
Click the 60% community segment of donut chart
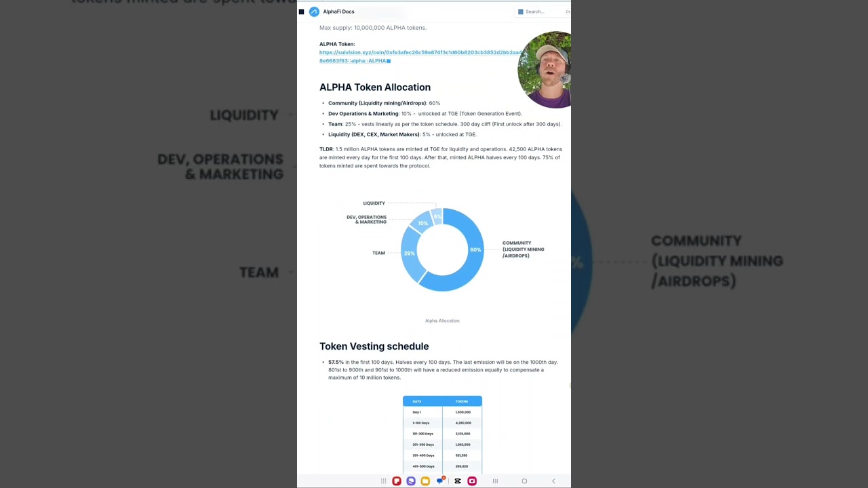475,249
